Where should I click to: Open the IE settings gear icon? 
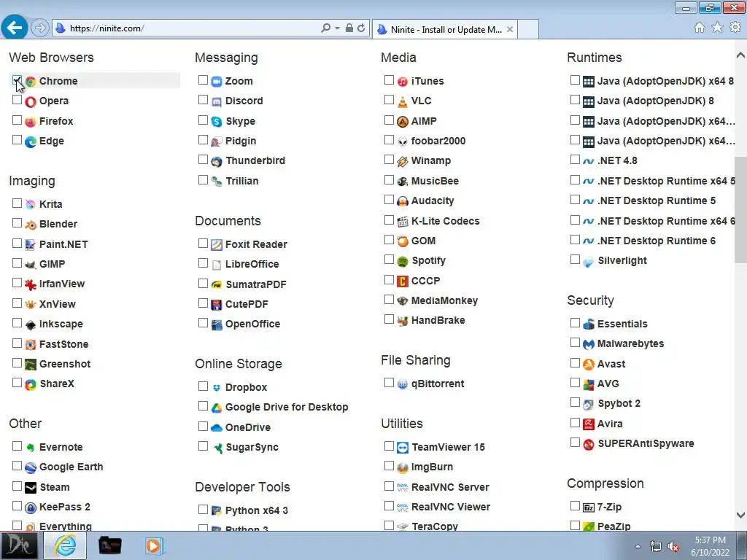(735, 28)
